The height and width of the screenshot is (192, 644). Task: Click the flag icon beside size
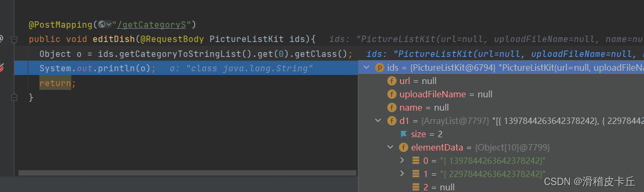pos(404,134)
